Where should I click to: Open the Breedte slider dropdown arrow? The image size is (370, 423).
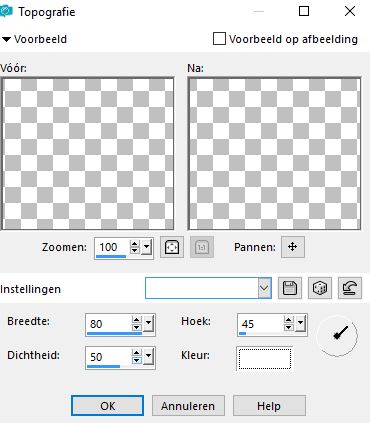[x=148, y=324]
